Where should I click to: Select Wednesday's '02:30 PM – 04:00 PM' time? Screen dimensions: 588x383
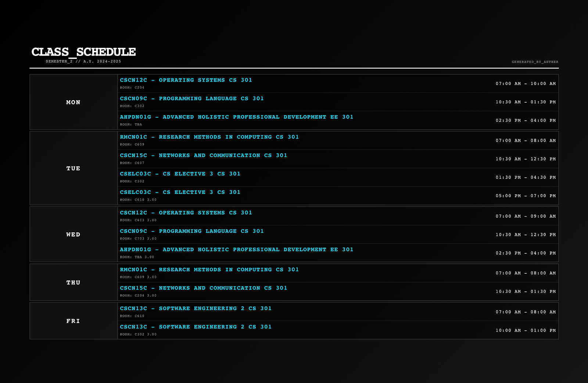pos(526,253)
